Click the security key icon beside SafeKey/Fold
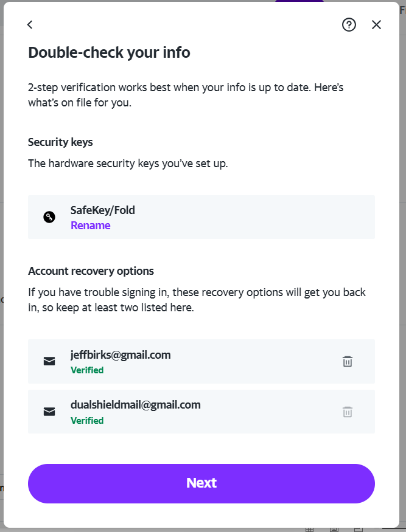The image size is (406, 532). click(x=49, y=217)
